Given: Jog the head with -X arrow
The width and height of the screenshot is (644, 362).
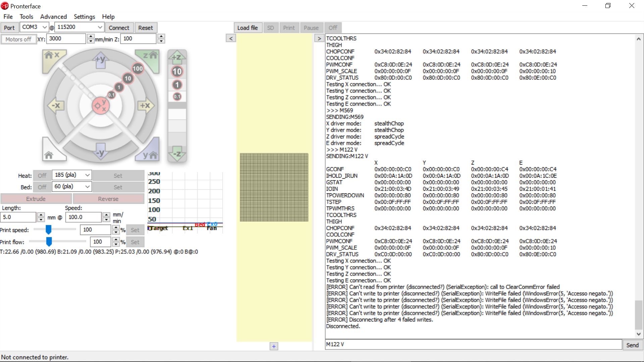Looking at the screenshot, I should tap(55, 106).
